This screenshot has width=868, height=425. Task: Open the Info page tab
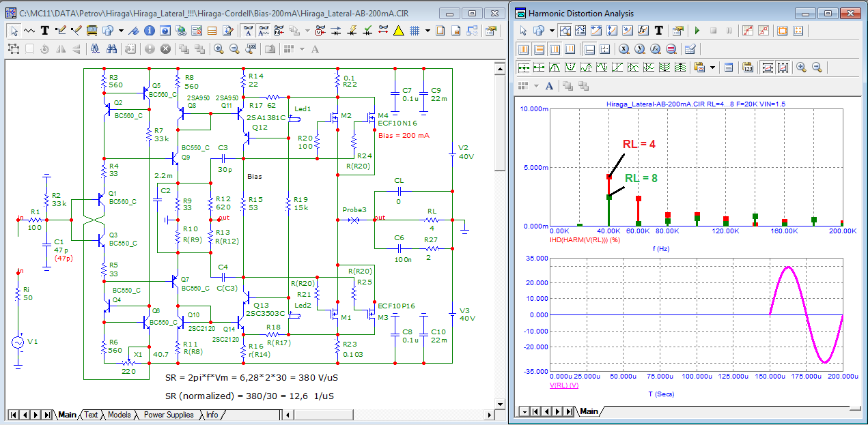(212, 415)
